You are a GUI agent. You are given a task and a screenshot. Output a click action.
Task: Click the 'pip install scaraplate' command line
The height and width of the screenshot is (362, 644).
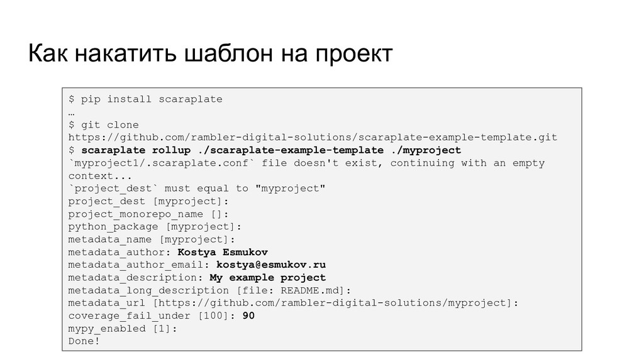pyautogui.click(x=145, y=99)
